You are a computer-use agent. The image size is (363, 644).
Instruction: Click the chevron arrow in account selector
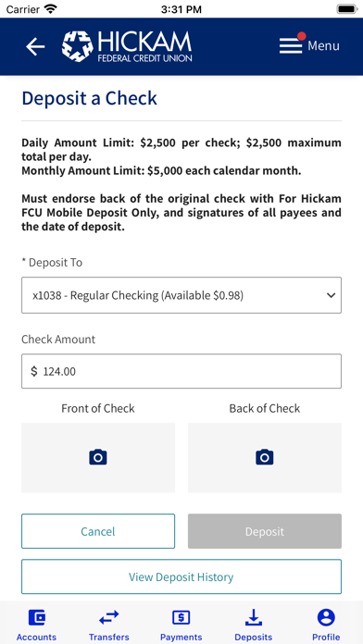331,295
